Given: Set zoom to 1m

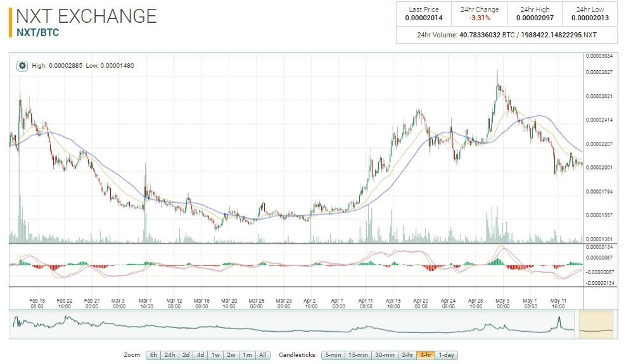Looking at the screenshot, I should pyautogui.click(x=247, y=355).
